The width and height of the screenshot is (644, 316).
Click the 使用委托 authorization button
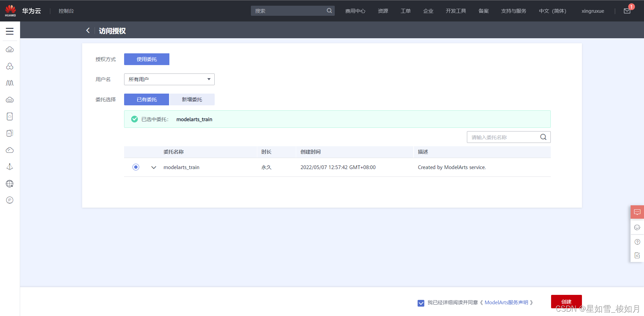[x=147, y=59]
